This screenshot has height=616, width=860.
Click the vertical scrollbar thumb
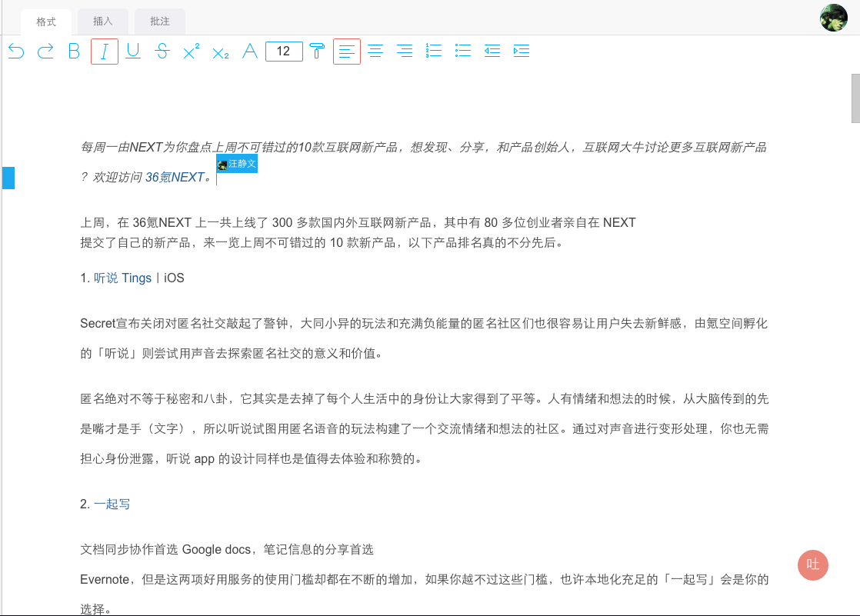pyautogui.click(x=855, y=98)
